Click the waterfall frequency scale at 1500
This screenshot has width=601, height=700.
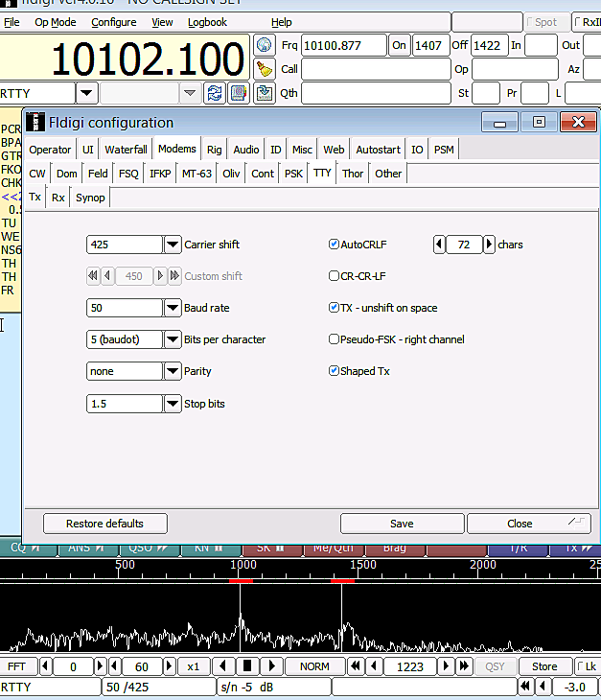pos(362,564)
